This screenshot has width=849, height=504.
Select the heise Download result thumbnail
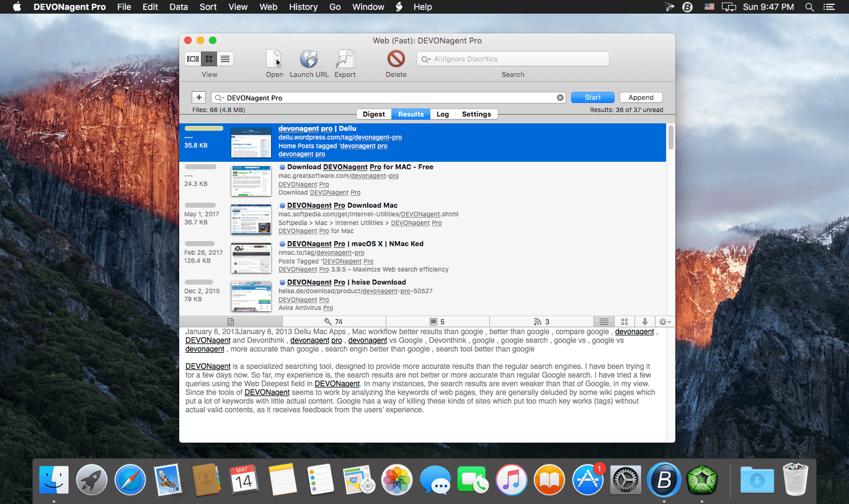click(x=251, y=296)
